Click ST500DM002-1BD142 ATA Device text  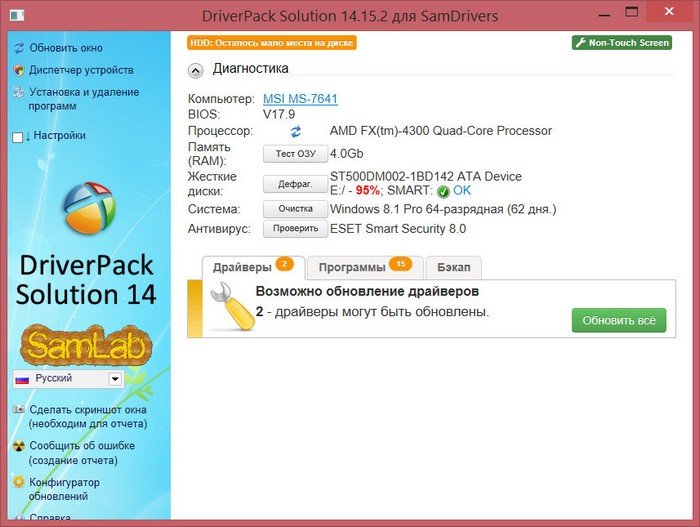click(425, 176)
